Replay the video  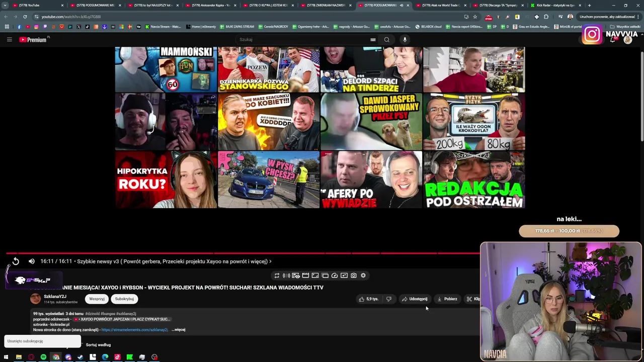coord(16,261)
